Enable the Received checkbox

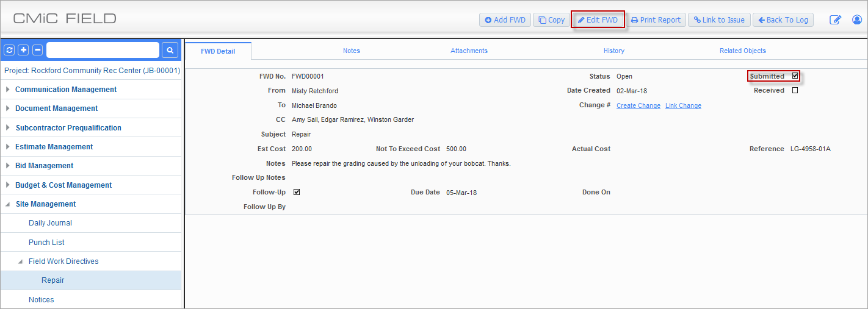pyautogui.click(x=795, y=90)
